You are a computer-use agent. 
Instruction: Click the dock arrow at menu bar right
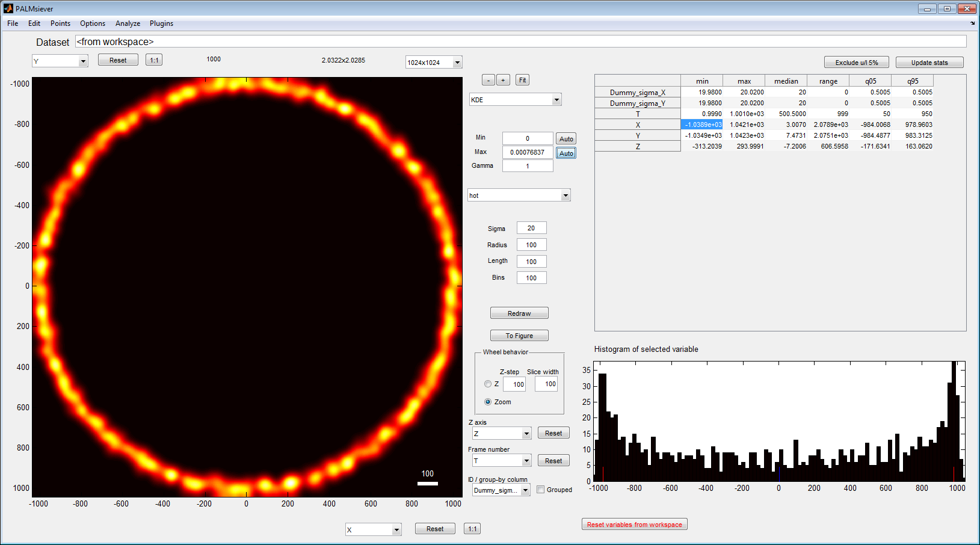(x=973, y=23)
